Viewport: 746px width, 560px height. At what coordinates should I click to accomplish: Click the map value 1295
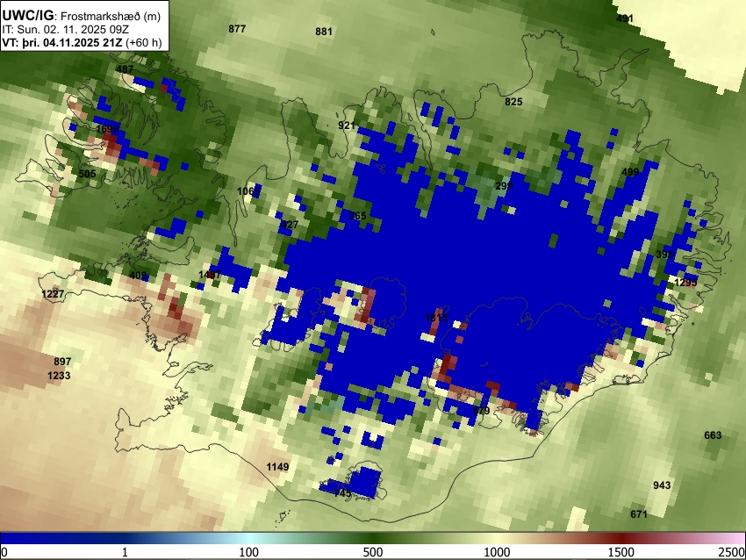click(x=685, y=283)
